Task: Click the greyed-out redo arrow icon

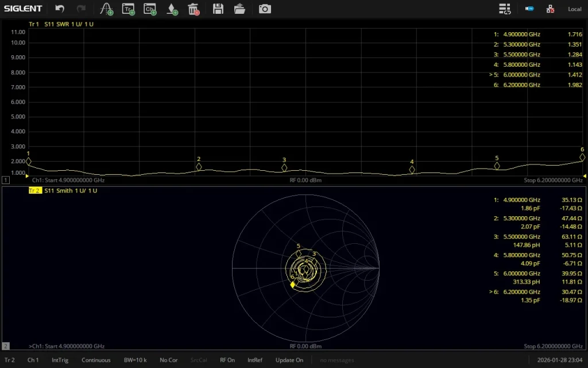Action: tap(81, 9)
